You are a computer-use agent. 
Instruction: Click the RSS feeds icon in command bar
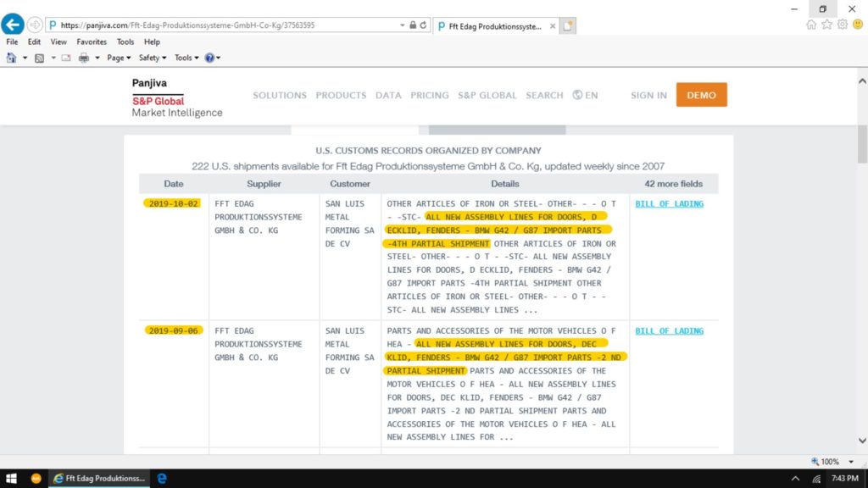39,58
